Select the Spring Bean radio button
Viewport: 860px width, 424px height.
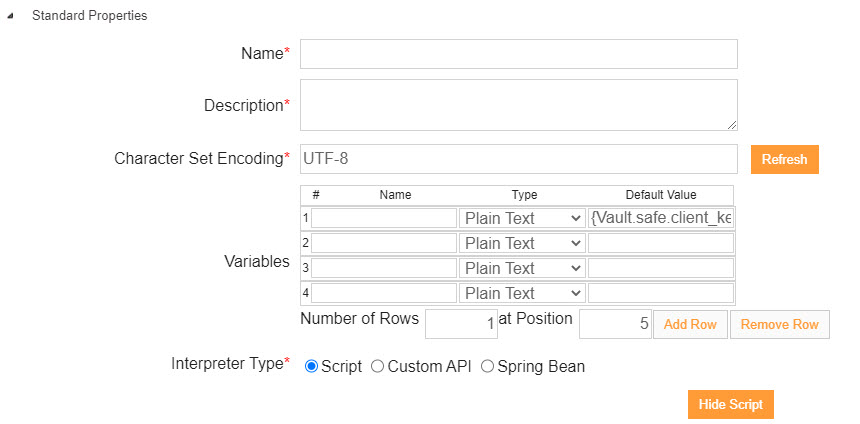488,366
